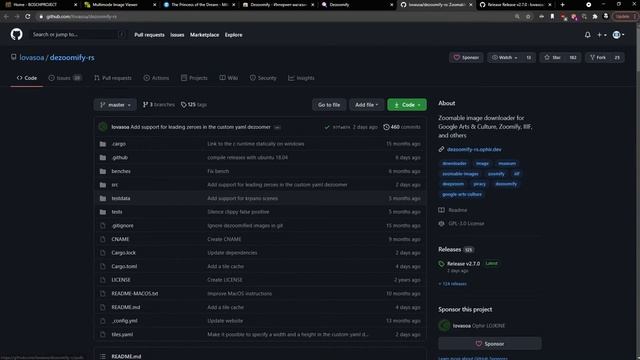Open the Cargo.toml file
640x360 pixels.
click(x=124, y=267)
